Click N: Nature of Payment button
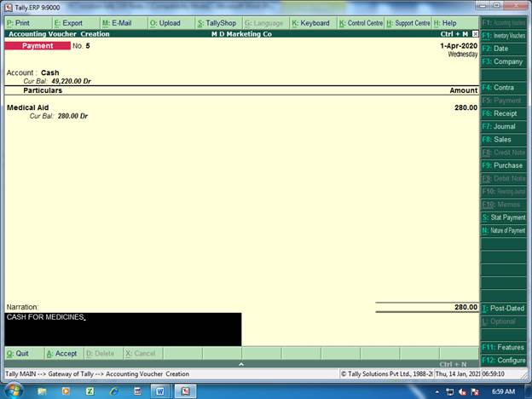Image resolution: width=532 pixels, height=399 pixels. (504, 230)
